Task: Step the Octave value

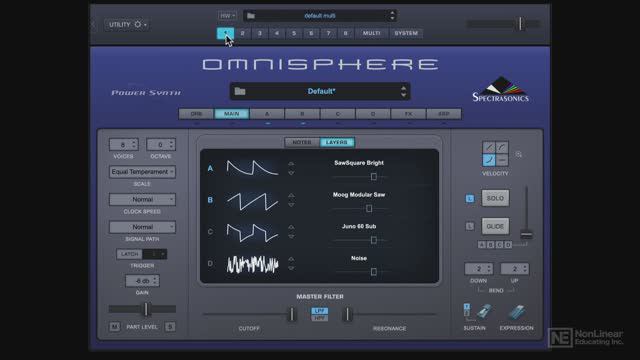Action: tap(171, 144)
